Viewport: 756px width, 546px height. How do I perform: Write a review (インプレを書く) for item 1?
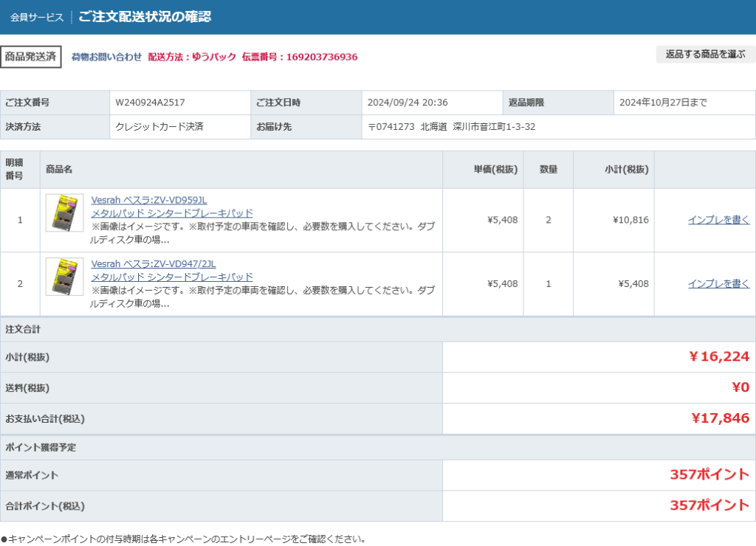tap(718, 220)
